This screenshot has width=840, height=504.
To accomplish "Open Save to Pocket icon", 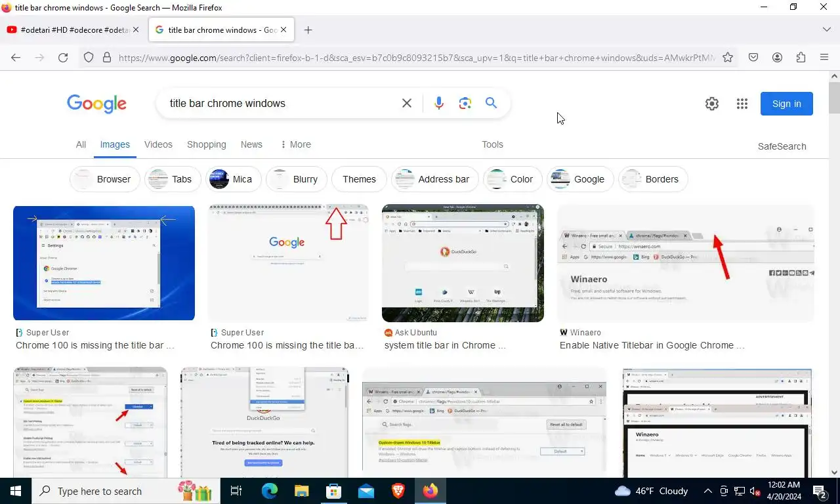I will point(753,58).
